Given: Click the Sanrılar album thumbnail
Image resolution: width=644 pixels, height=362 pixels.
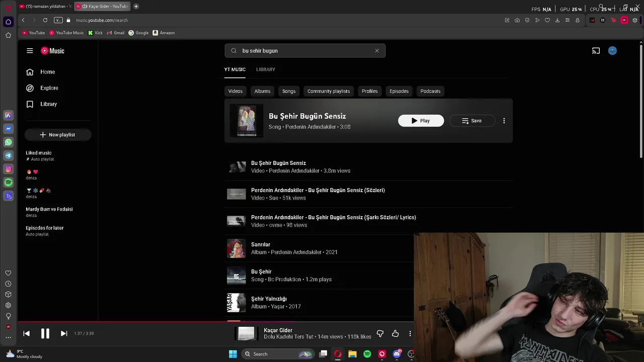Looking at the screenshot, I should click(x=236, y=248).
